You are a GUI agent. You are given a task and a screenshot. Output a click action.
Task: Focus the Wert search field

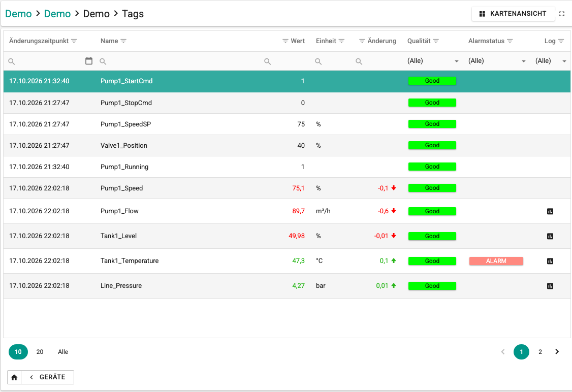(x=284, y=61)
